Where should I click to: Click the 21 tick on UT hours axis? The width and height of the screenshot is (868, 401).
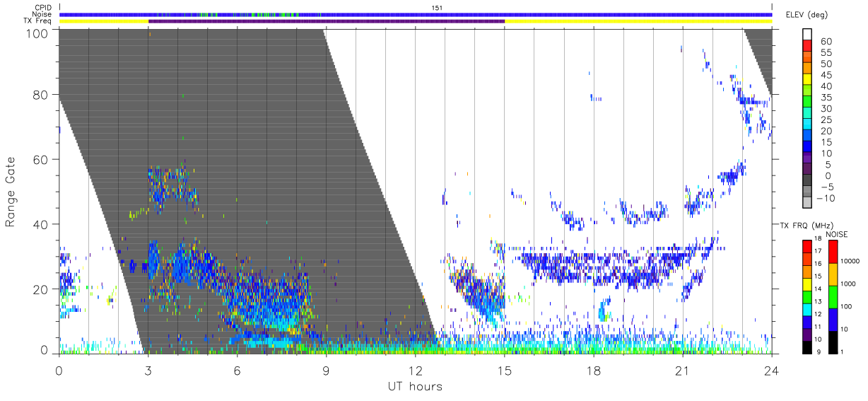coord(683,371)
